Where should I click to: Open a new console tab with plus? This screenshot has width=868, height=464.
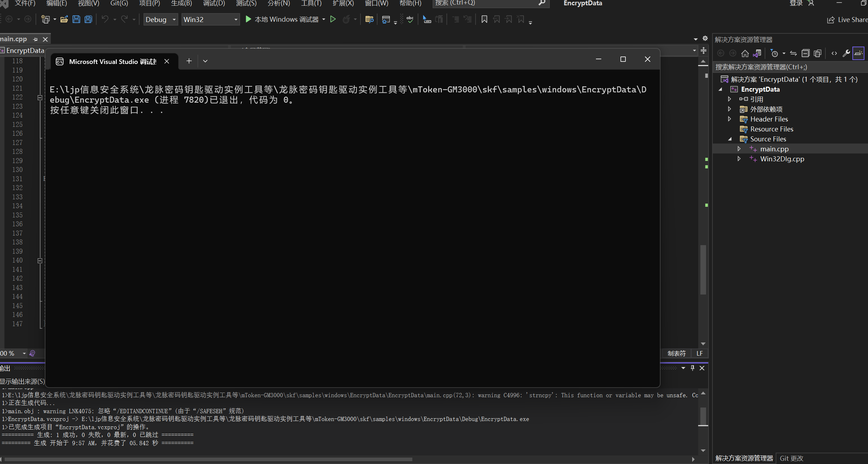189,61
